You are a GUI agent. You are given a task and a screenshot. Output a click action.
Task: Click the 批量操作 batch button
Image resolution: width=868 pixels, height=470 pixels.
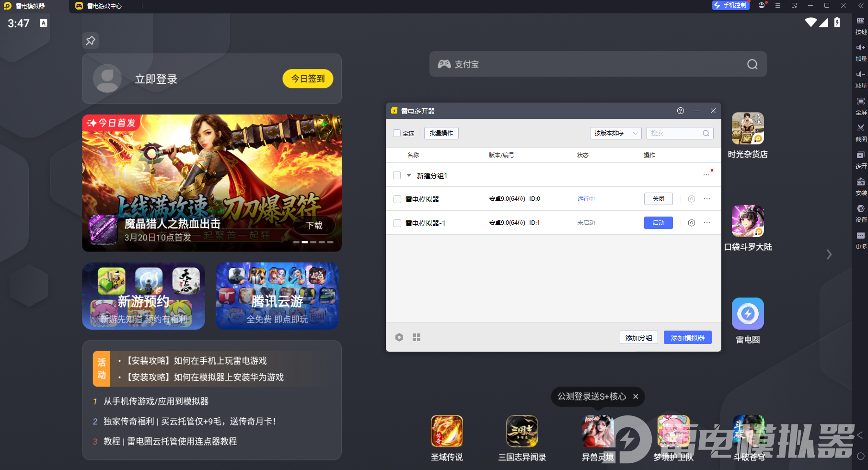tap(441, 133)
